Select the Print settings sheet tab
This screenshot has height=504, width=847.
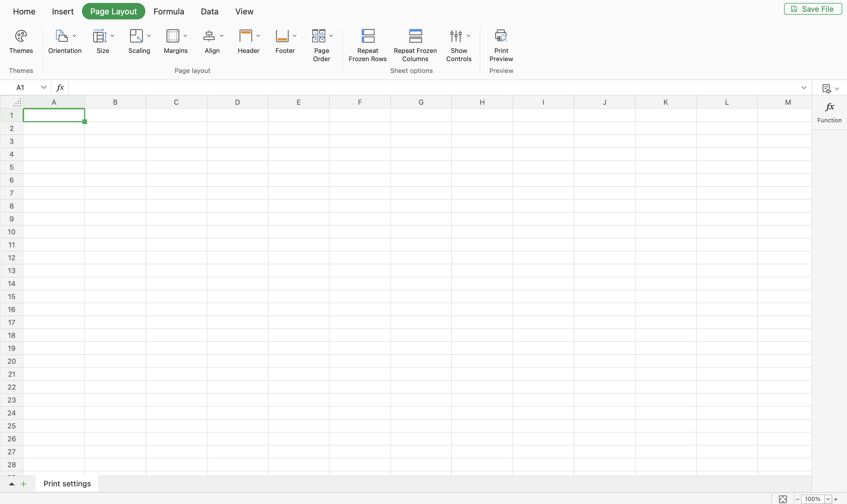click(x=67, y=484)
